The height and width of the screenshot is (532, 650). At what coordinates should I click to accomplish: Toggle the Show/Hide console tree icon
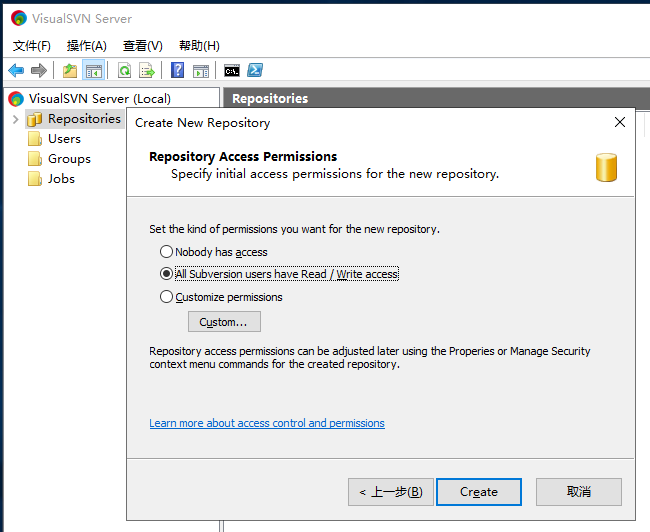[x=94, y=70]
